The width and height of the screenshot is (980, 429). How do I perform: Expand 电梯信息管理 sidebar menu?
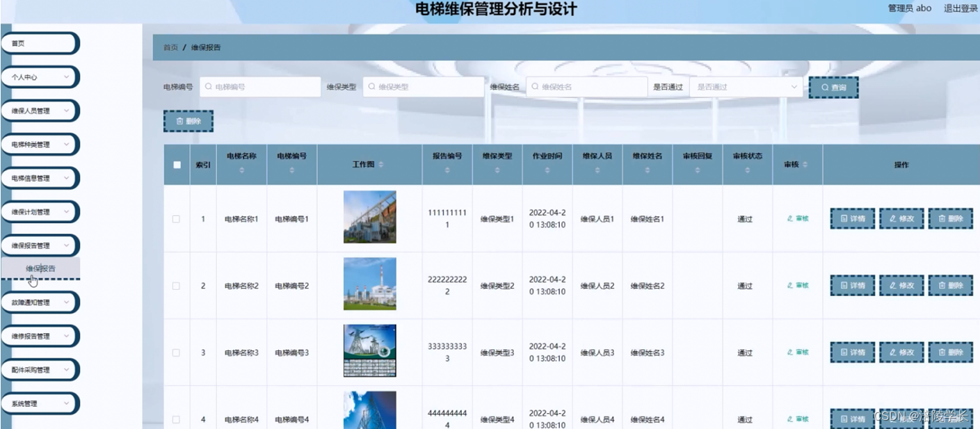tap(40, 178)
